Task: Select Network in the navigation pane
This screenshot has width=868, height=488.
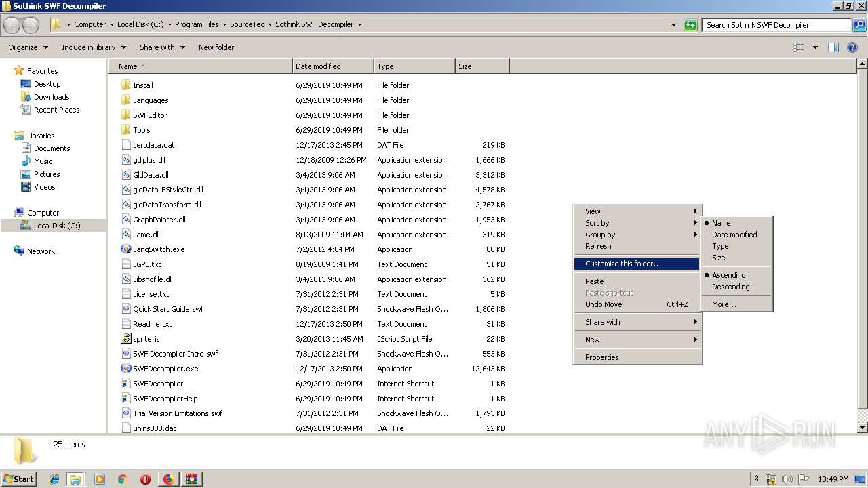Action: point(41,251)
